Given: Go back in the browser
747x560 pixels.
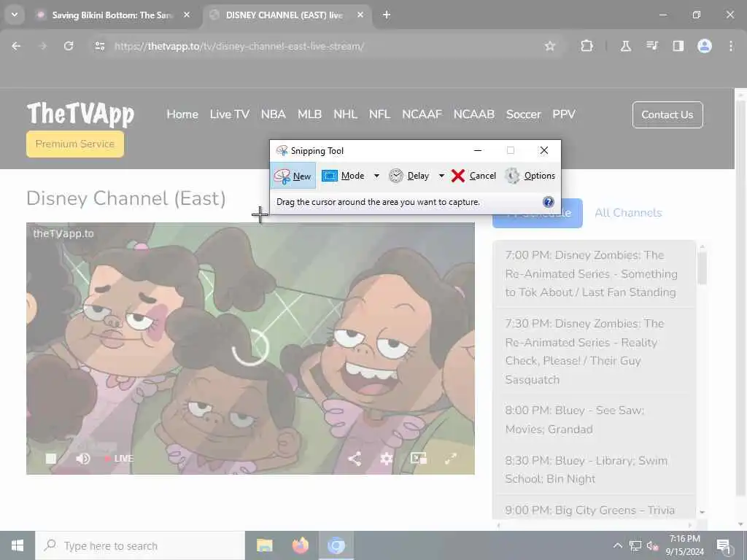Looking at the screenshot, I should click(x=16, y=46).
